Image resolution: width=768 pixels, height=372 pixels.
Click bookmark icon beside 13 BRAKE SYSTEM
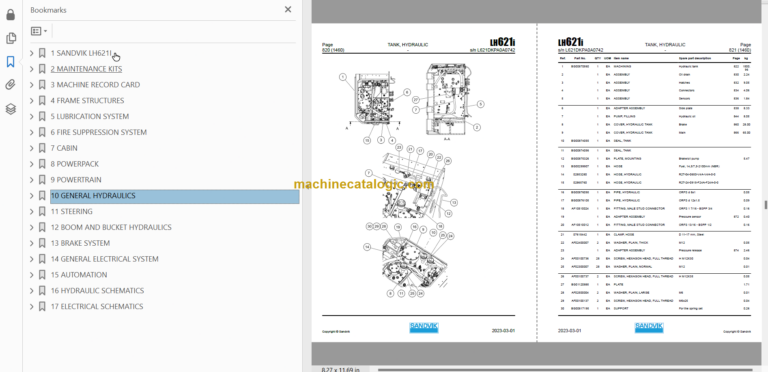point(42,243)
